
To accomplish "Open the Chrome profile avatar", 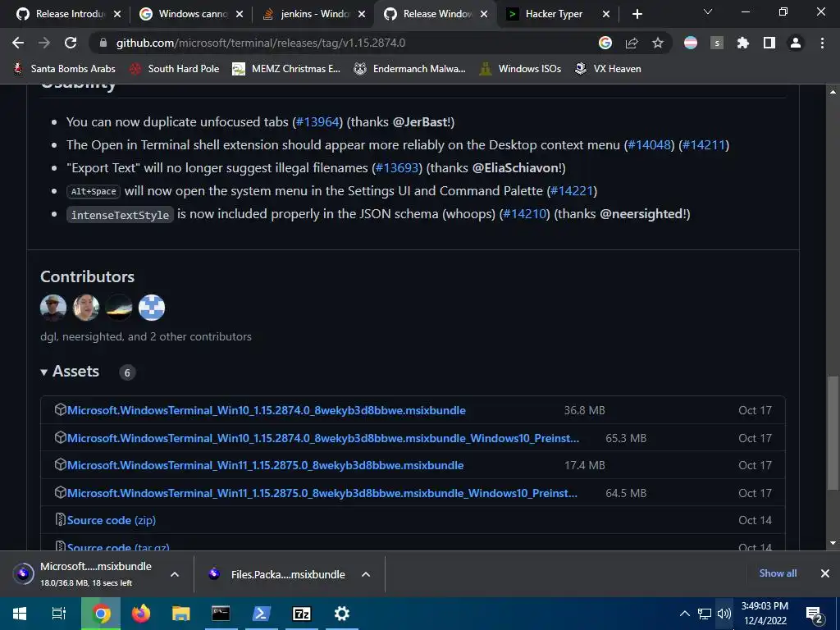I will click(796, 43).
